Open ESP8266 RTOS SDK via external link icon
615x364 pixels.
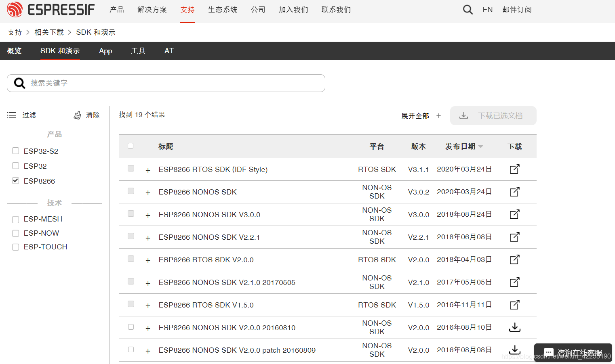tap(514, 169)
